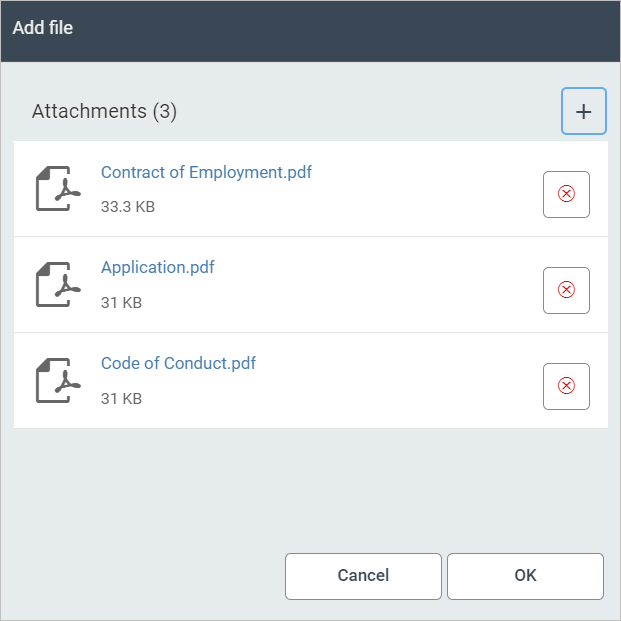Delete the Code of Conduct.pdf attachment
The image size is (621, 621).
tap(566, 386)
